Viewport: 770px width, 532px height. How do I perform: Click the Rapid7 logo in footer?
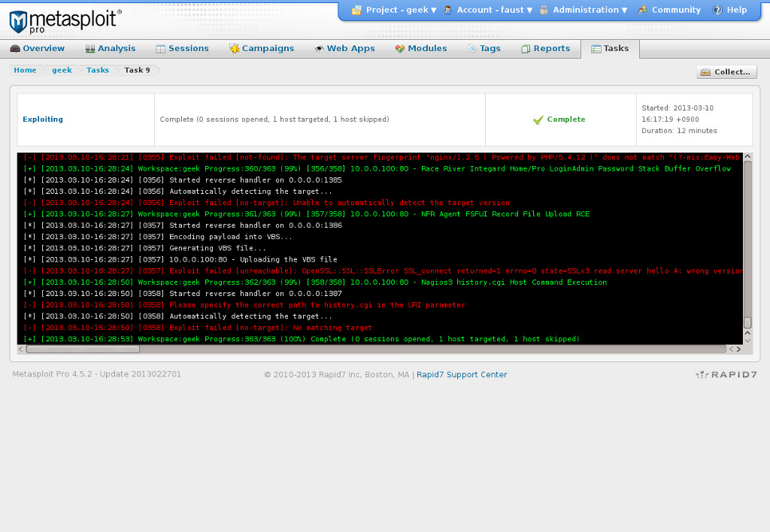pos(726,374)
